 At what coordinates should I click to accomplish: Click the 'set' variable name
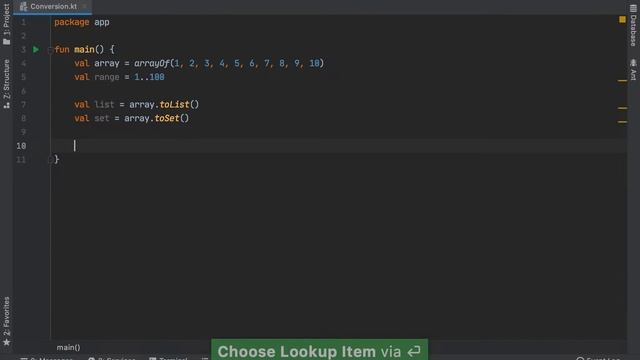coord(102,118)
